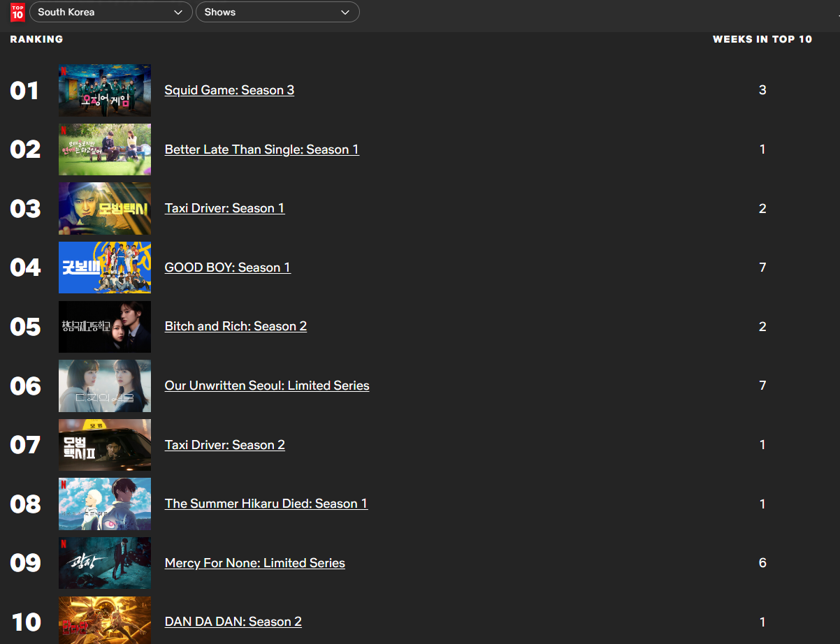The image size is (840, 644).
Task: Click rank number 06 for Our Unwritten Seoul
Action: 25,386
